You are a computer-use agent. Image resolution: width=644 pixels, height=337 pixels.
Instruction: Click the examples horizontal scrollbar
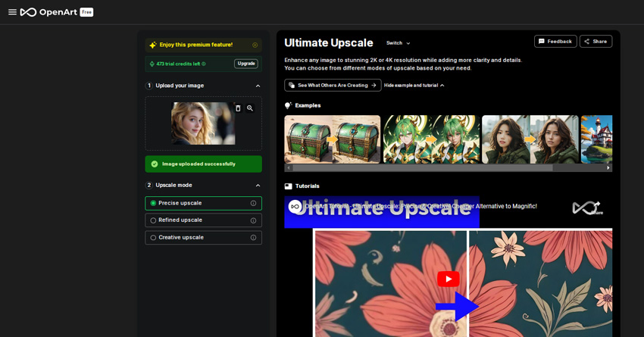[x=423, y=168]
